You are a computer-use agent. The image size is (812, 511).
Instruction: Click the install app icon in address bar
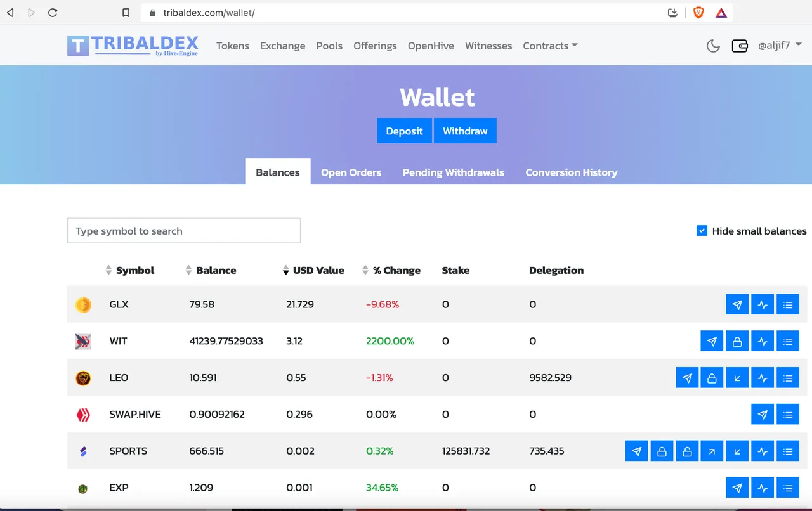tap(673, 13)
